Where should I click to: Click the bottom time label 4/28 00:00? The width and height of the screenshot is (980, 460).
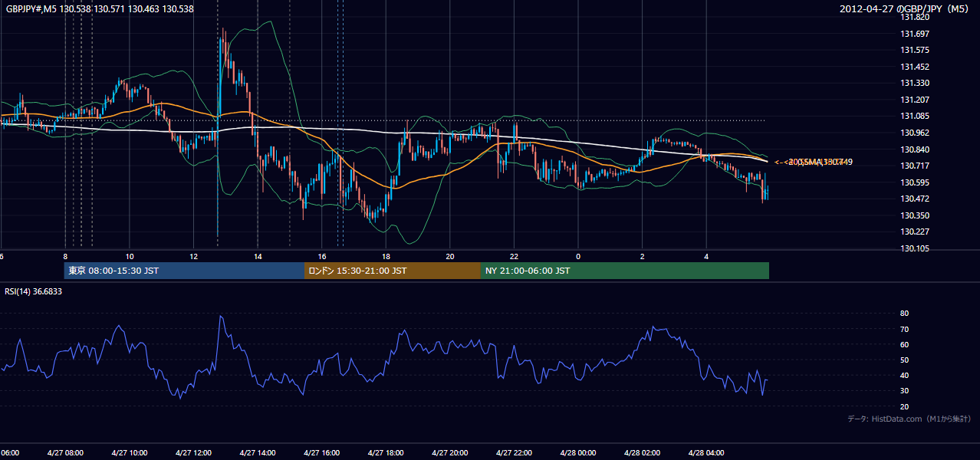pyautogui.click(x=578, y=453)
